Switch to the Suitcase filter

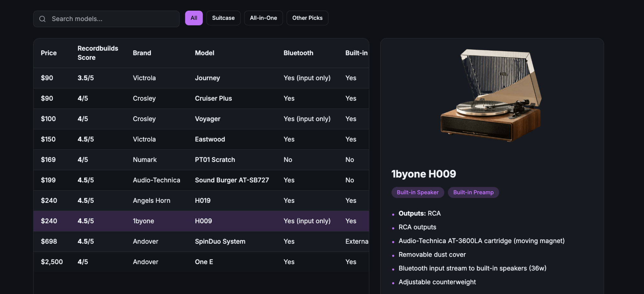click(x=223, y=18)
